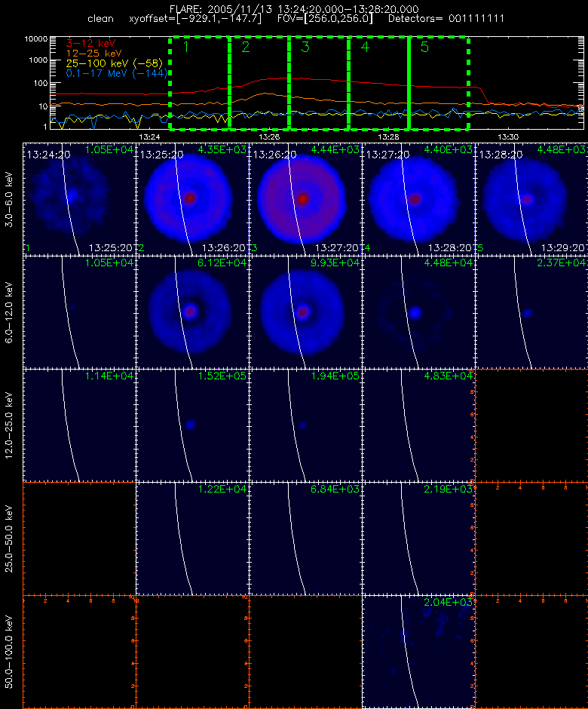Viewport: 588px width, 709px height.
Task: Click the 100 y-axis label
Action: point(40,83)
